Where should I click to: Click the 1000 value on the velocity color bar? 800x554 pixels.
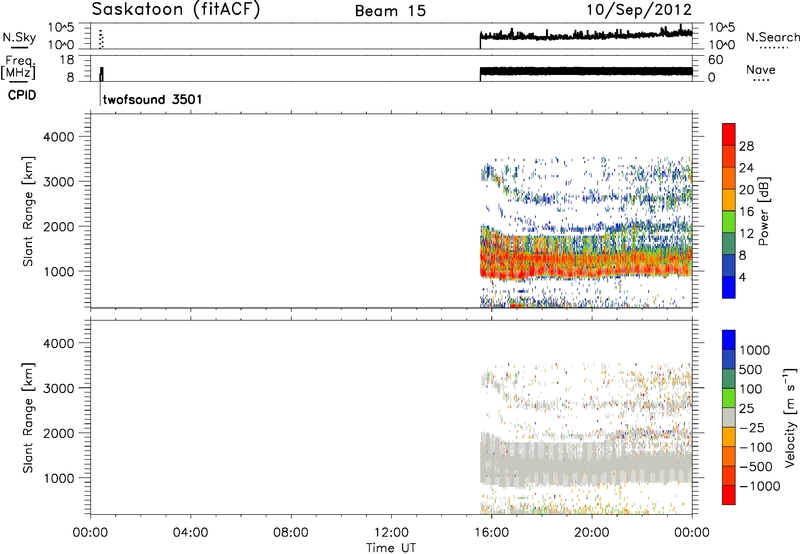point(755,350)
